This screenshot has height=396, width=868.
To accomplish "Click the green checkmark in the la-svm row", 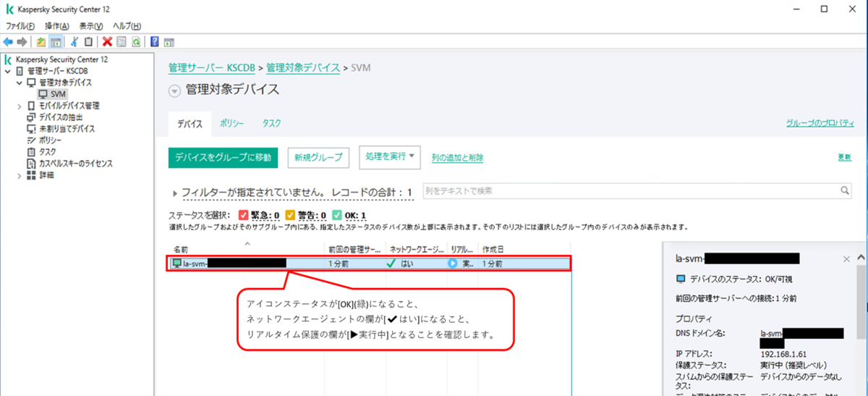I will coord(391,264).
